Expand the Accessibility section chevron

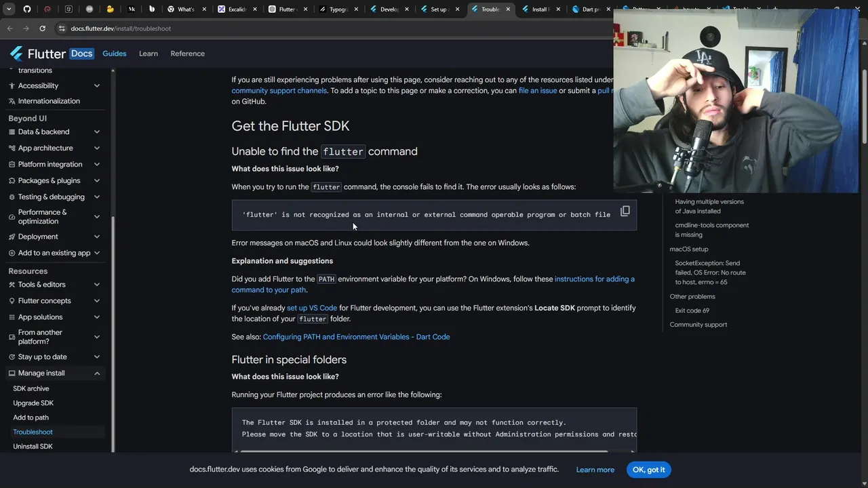point(97,86)
